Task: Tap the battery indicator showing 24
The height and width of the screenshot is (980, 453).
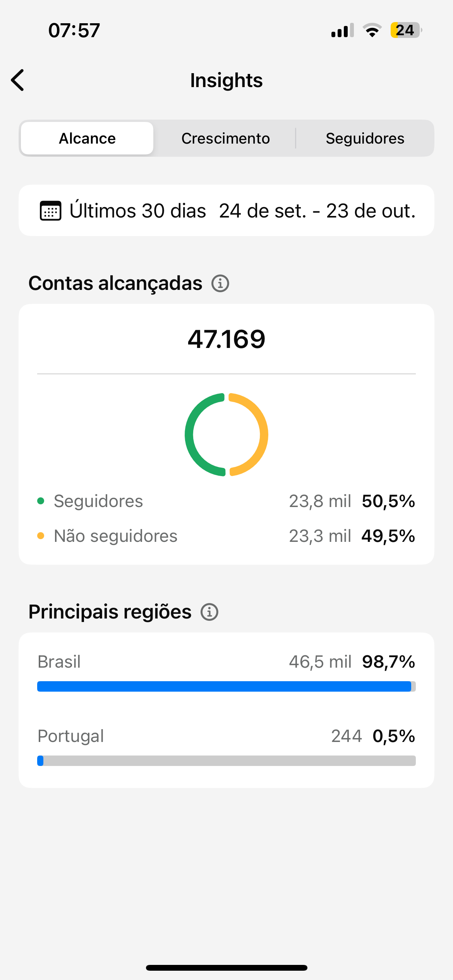Action: (x=405, y=30)
